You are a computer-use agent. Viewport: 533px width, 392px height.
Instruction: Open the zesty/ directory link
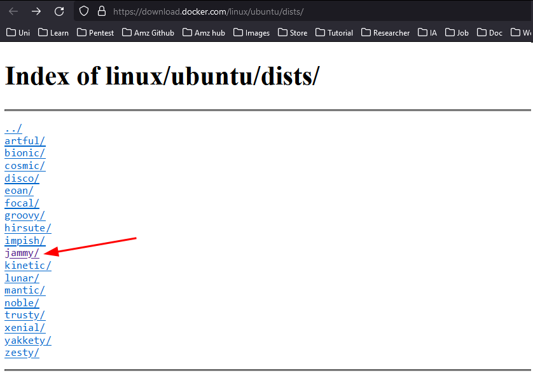point(22,353)
